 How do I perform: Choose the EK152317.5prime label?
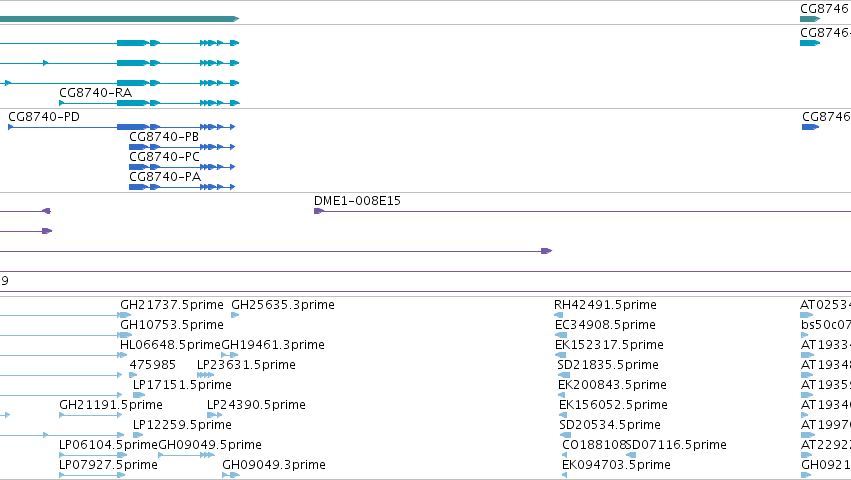click(x=609, y=345)
